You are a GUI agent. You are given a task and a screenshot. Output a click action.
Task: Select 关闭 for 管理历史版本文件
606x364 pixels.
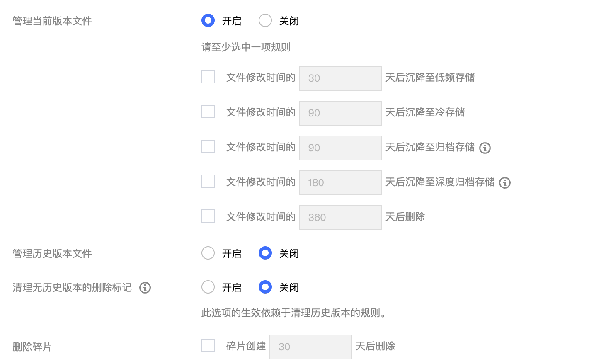(x=265, y=253)
